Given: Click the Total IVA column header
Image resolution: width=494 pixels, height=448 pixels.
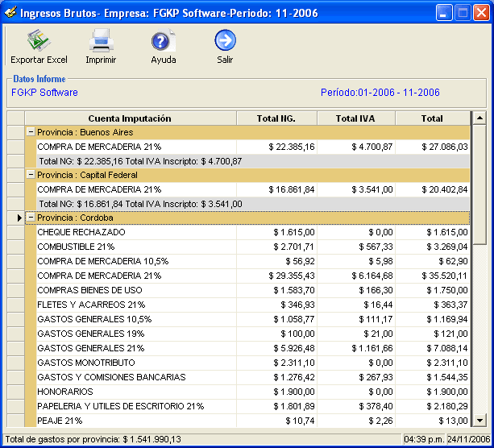Looking at the screenshot, I should tap(355, 118).
